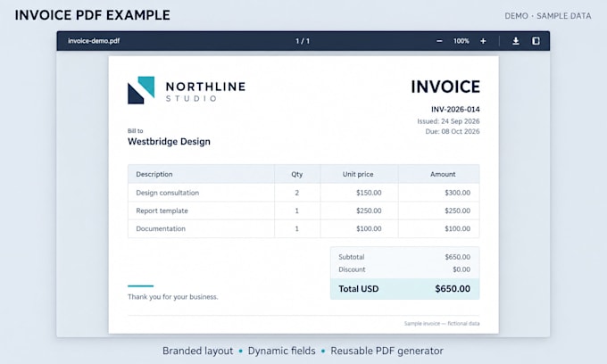This screenshot has height=364, width=607.
Task: Click the invoice-demo.pdf file name
Action: pos(94,41)
